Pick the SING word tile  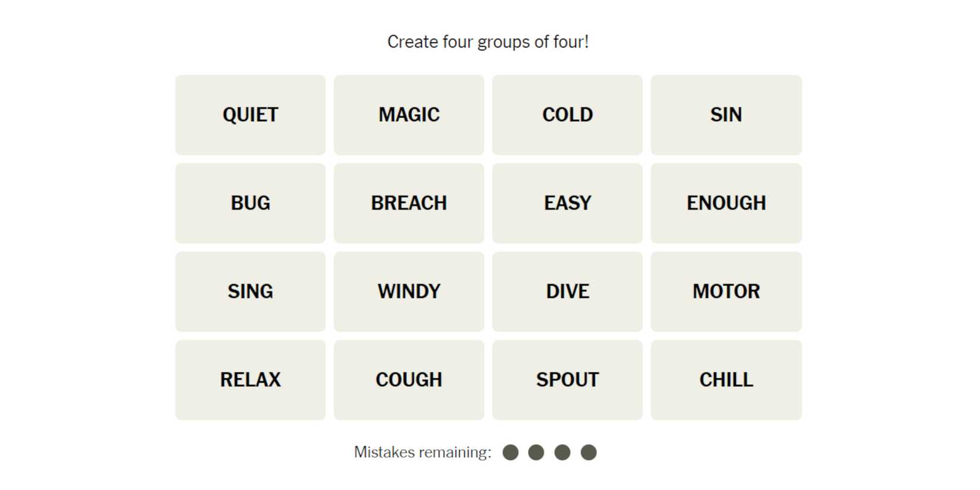point(250,292)
